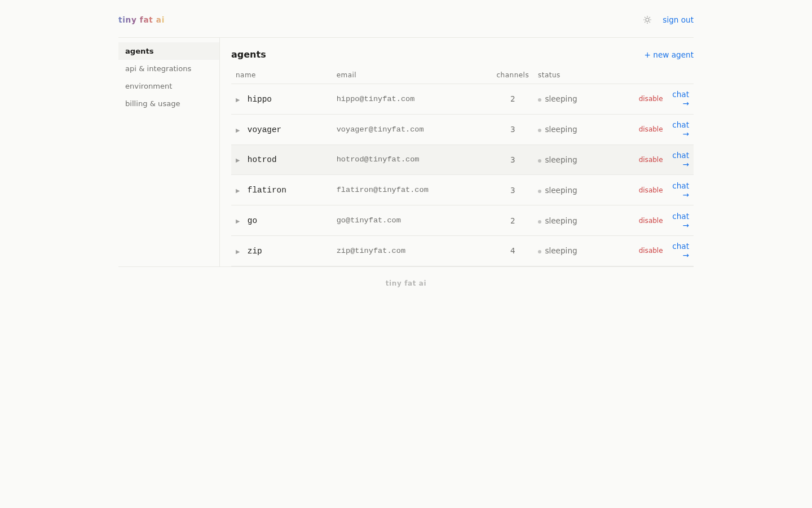Expand the voyager agent row

[x=238, y=130]
